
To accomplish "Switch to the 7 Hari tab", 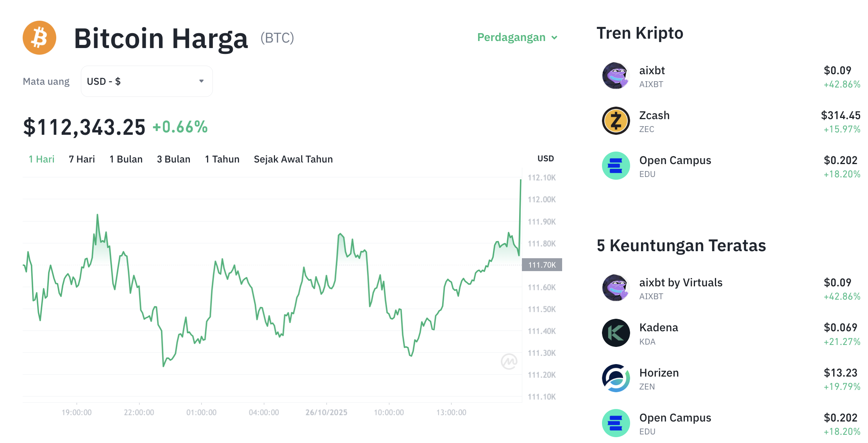I will coord(82,159).
